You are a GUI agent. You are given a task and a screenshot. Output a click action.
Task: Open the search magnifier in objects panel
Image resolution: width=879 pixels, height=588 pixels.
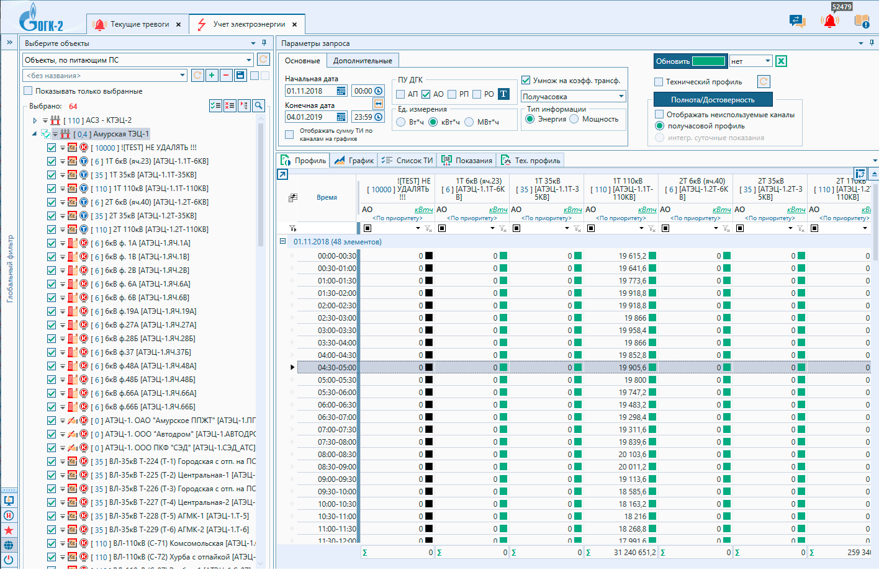click(259, 105)
